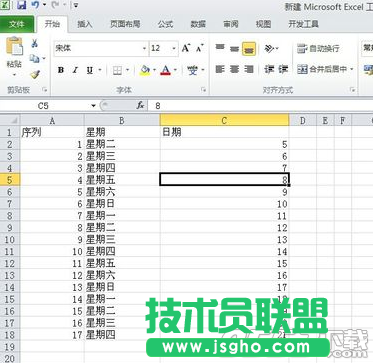The image size is (373, 363).
Task: Click cell C13 containing 16
Action: click(x=224, y=275)
